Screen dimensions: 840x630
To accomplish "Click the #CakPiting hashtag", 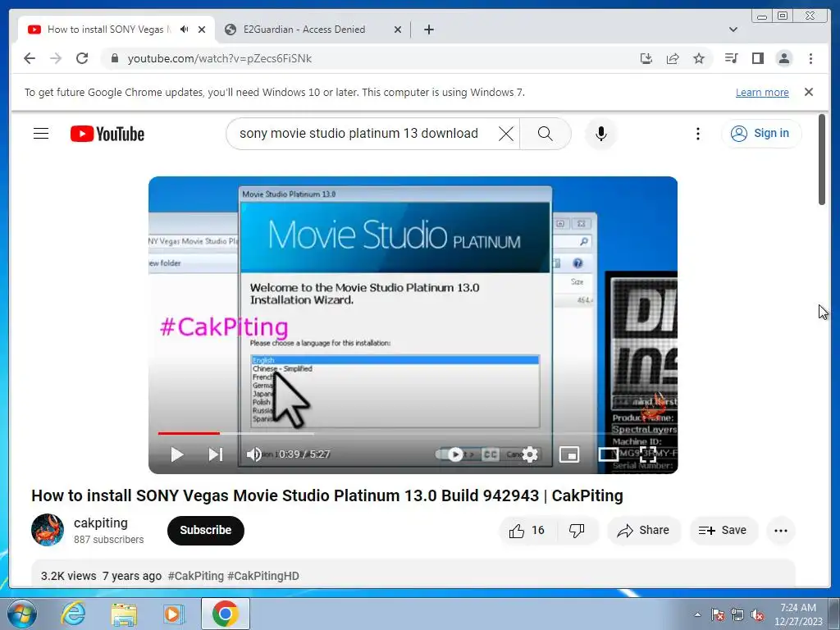I will [195, 576].
